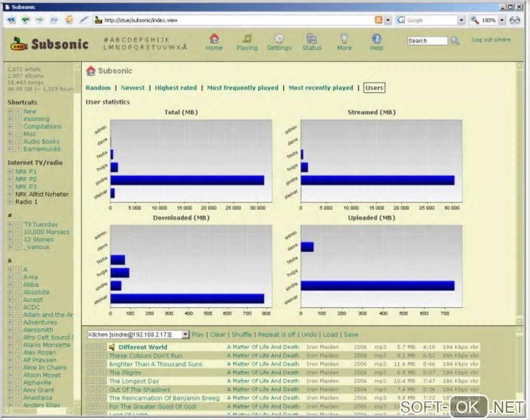Click the play icon next to Radio 1
530x420 pixels.
coord(10,202)
